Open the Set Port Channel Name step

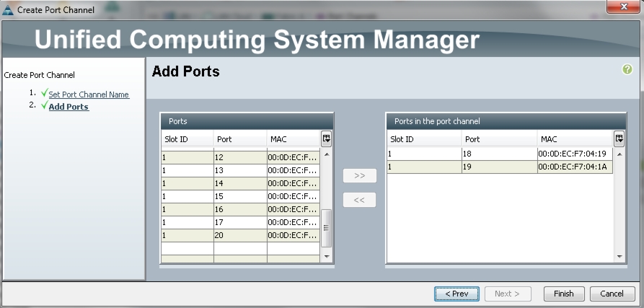pos(89,94)
